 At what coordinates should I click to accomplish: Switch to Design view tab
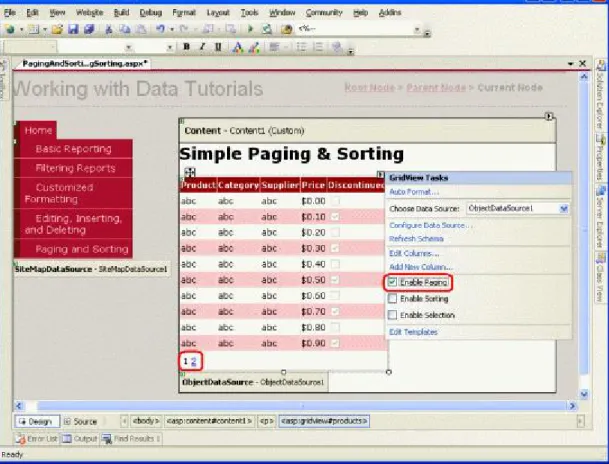(x=37, y=421)
